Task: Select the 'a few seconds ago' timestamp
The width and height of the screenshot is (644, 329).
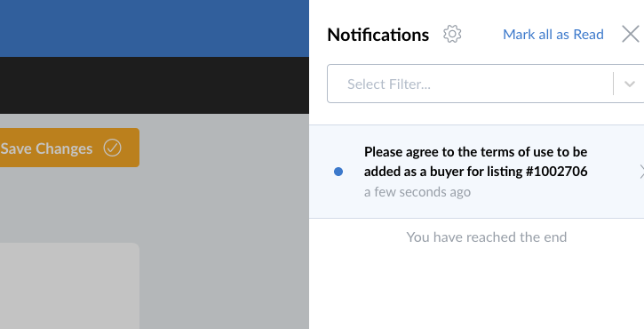Action: (x=417, y=192)
